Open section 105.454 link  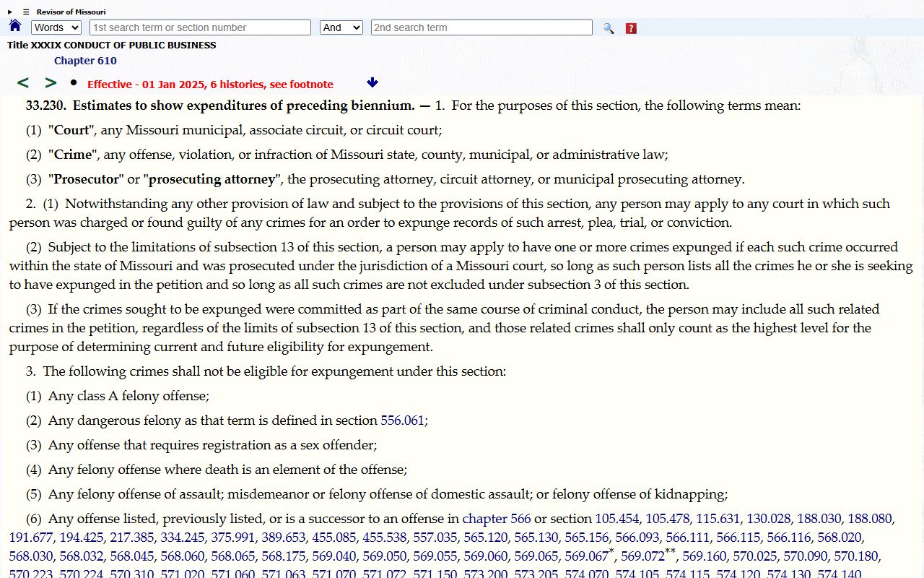617,519
